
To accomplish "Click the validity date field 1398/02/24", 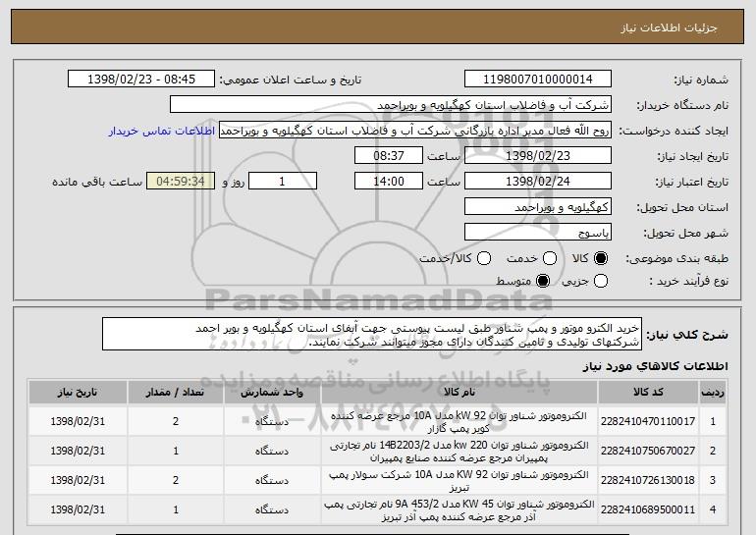I will click(x=538, y=182).
